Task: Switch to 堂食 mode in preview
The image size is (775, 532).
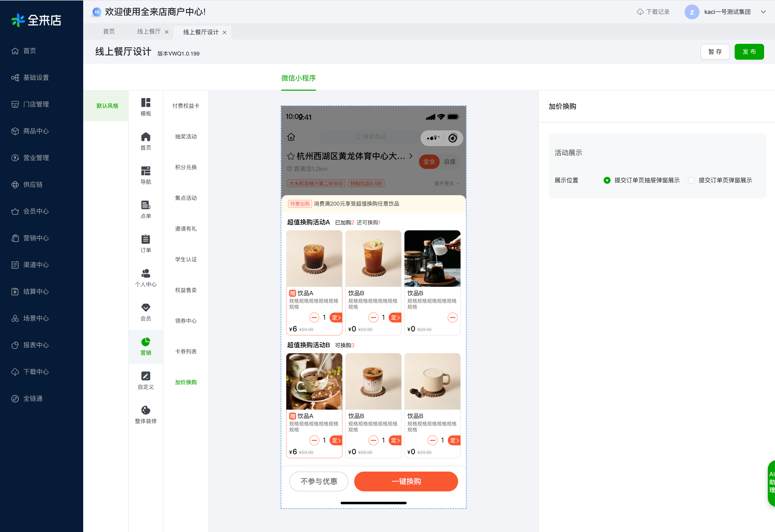Action: coord(429,162)
